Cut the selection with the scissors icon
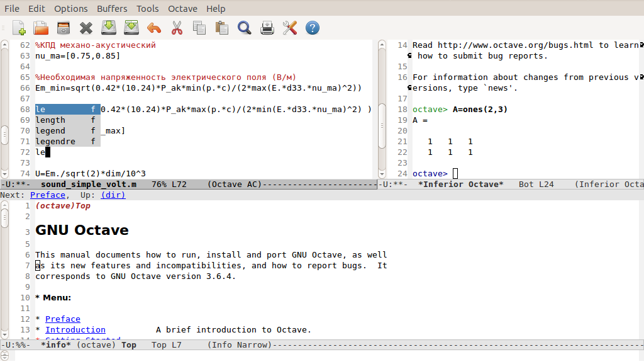Image resolution: width=644 pixels, height=364 pixels. (x=177, y=28)
